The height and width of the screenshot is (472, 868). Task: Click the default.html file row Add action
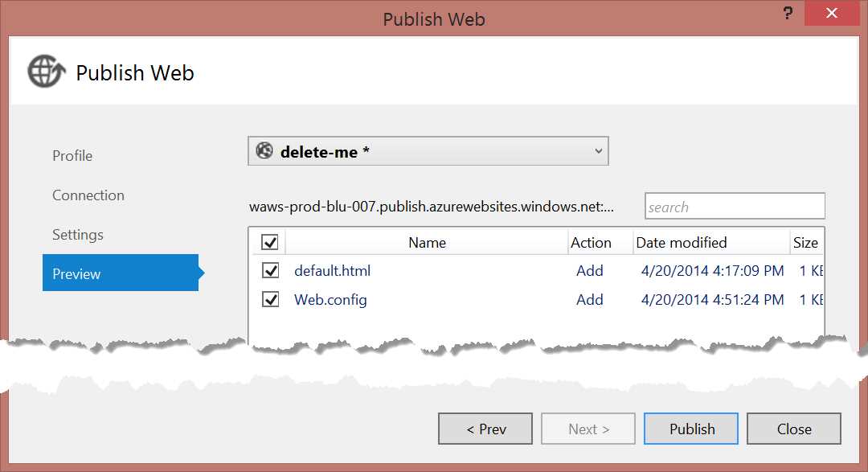(x=589, y=270)
